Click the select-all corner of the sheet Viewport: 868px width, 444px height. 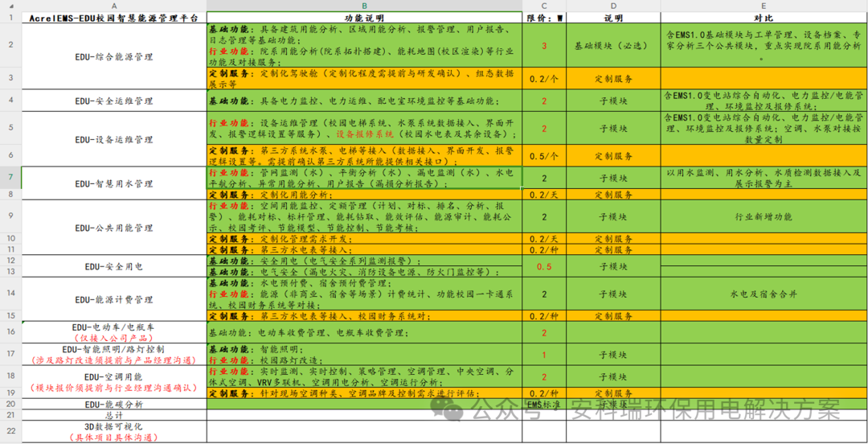pos(10,5)
